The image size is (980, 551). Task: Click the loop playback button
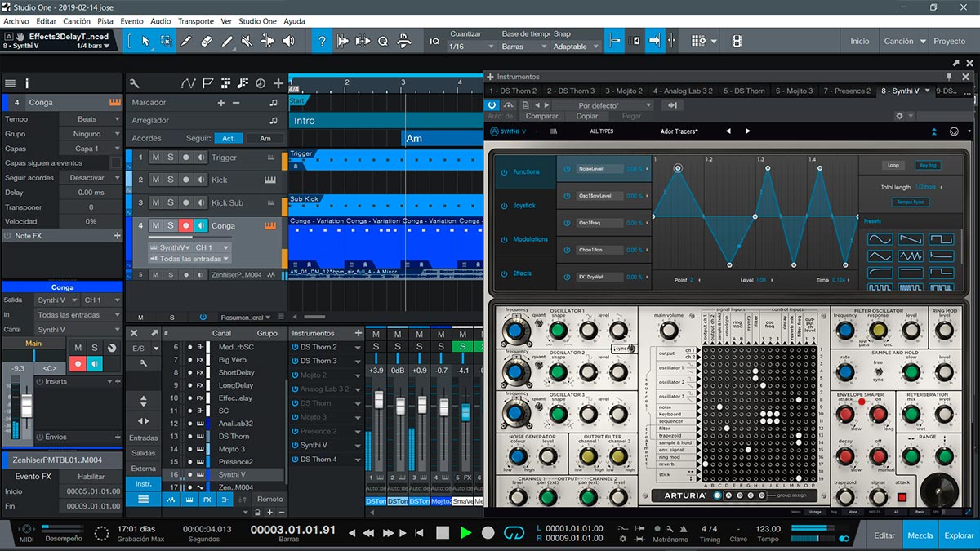tap(514, 532)
